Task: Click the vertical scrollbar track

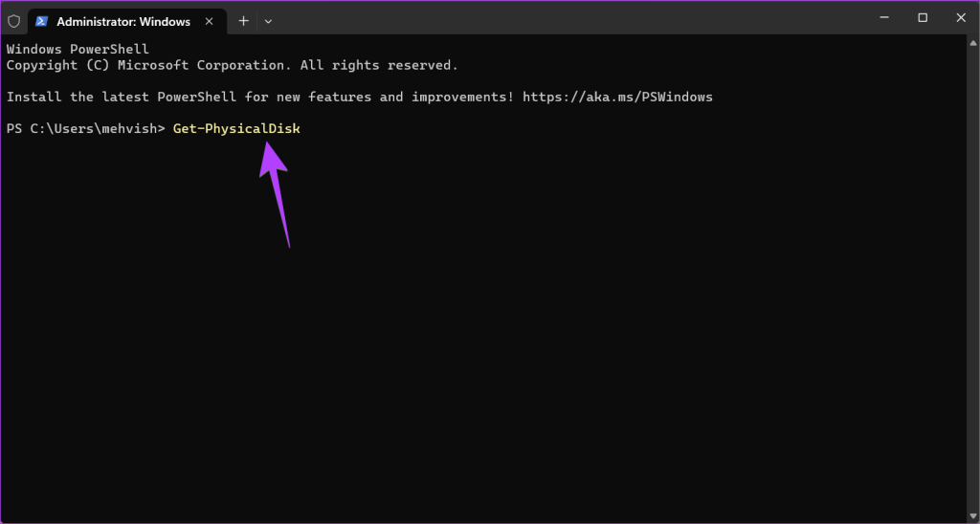Action: click(972, 279)
